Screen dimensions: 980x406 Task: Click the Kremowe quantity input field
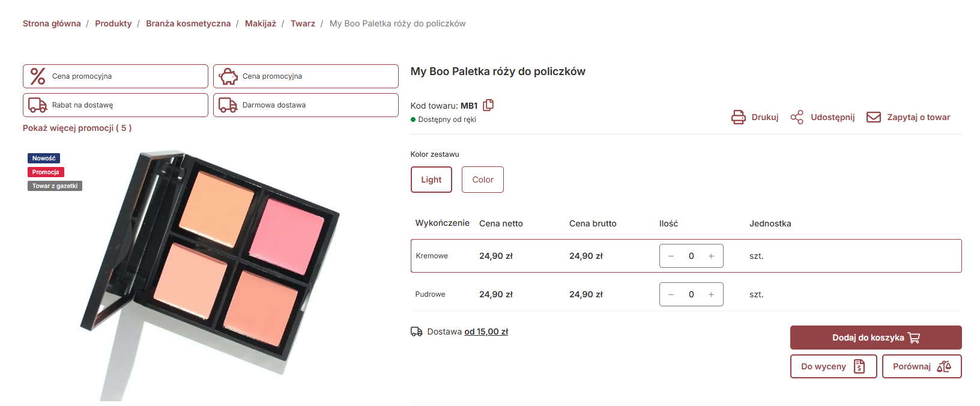[x=691, y=256]
